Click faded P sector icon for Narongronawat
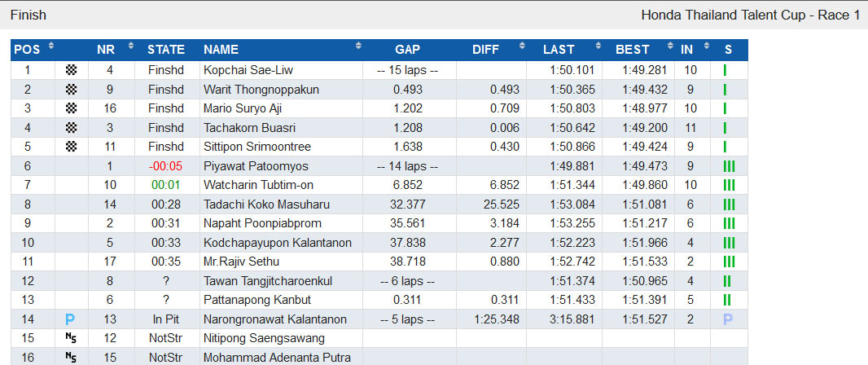Screen dimensions: 868x365 tap(728, 319)
